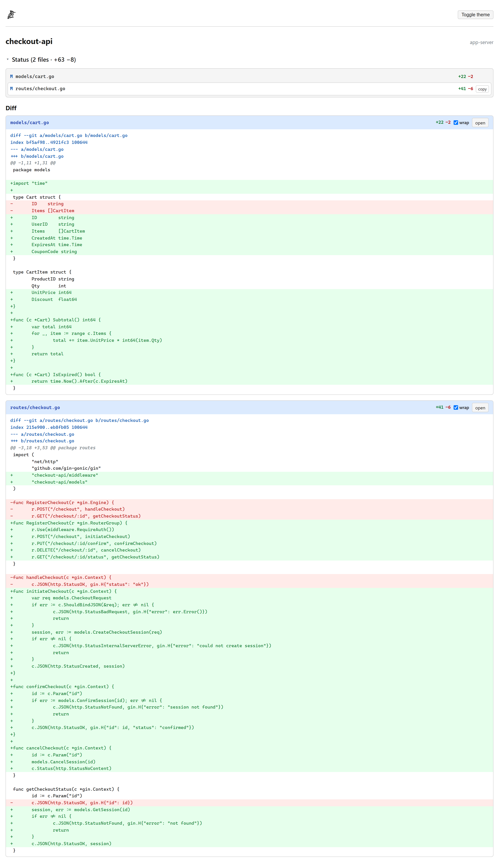
Task: Click the added line '+import "time"'
Action: [249, 183]
